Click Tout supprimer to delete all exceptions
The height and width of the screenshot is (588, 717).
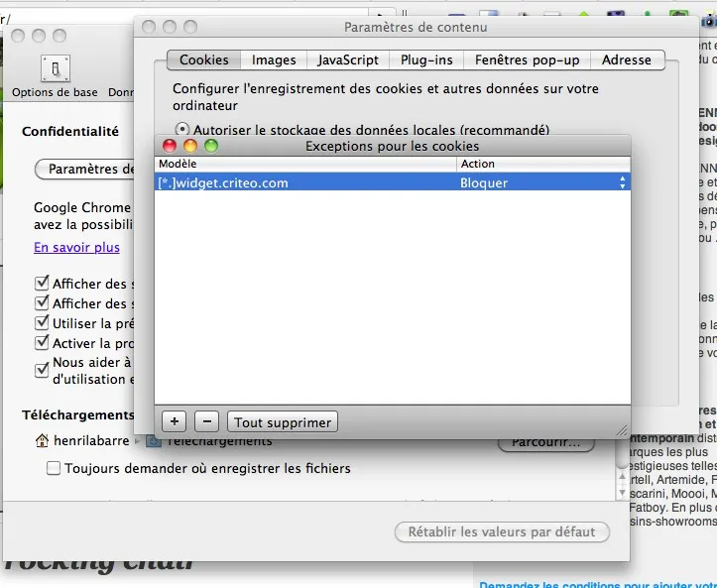[283, 421]
